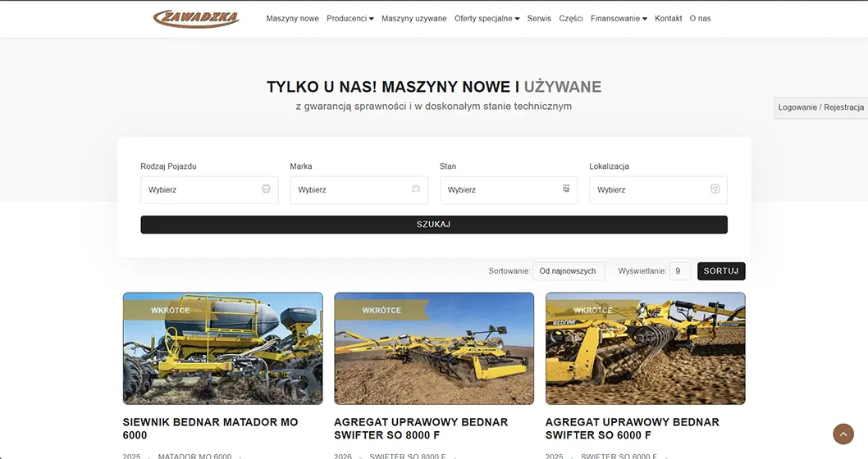The image size is (868, 459).
Task: Click the brand icon in Marka field
Action: (416, 189)
